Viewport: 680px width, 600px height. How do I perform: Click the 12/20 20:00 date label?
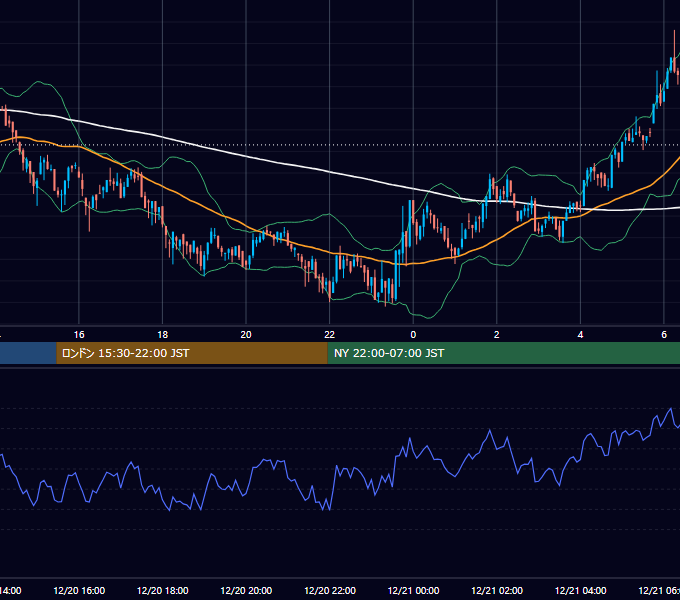click(x=246, y=591)
